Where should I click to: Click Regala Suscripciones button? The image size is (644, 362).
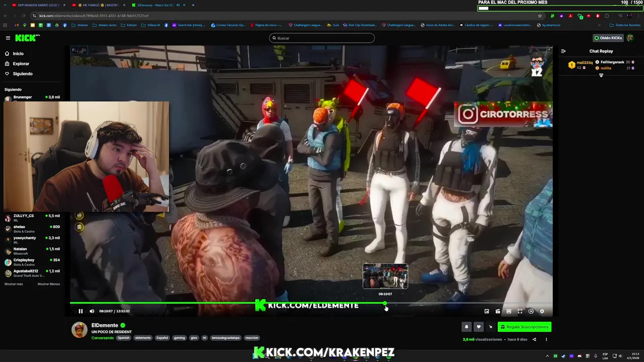(524, 327)
